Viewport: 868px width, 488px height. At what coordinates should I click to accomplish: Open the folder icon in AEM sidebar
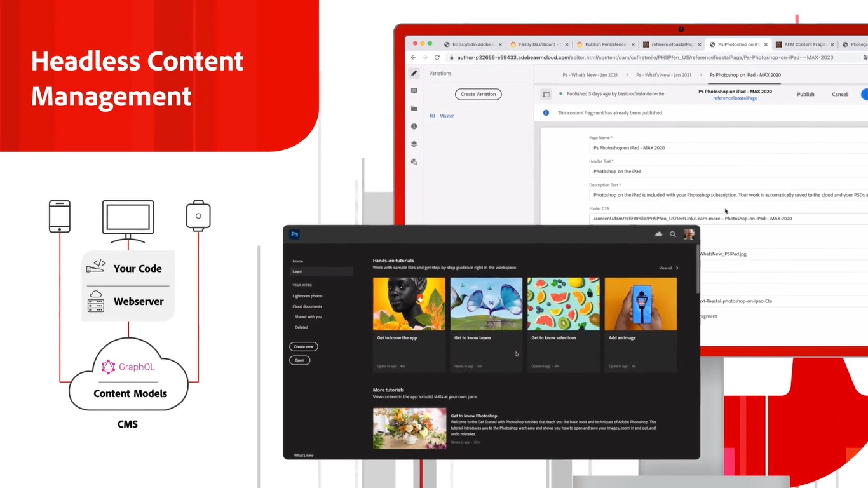pyautogui.click(x=414, y=109)
